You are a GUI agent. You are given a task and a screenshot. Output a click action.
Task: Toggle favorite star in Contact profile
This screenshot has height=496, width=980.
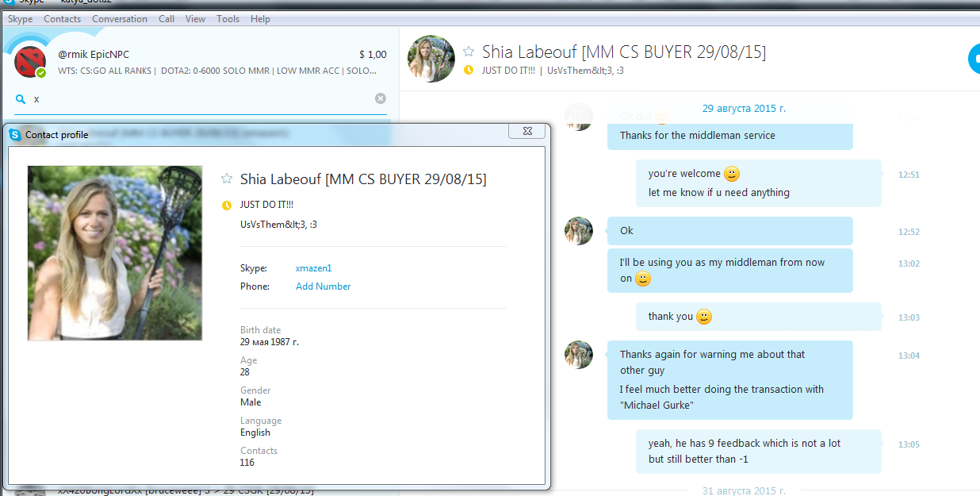pyautogui.click(x=227, y=179)
